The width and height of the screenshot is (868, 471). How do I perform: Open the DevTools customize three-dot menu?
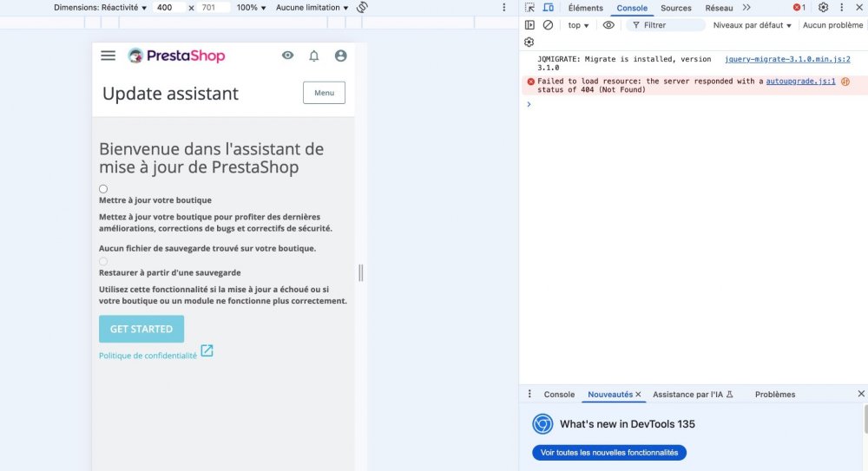click(841, 7)
